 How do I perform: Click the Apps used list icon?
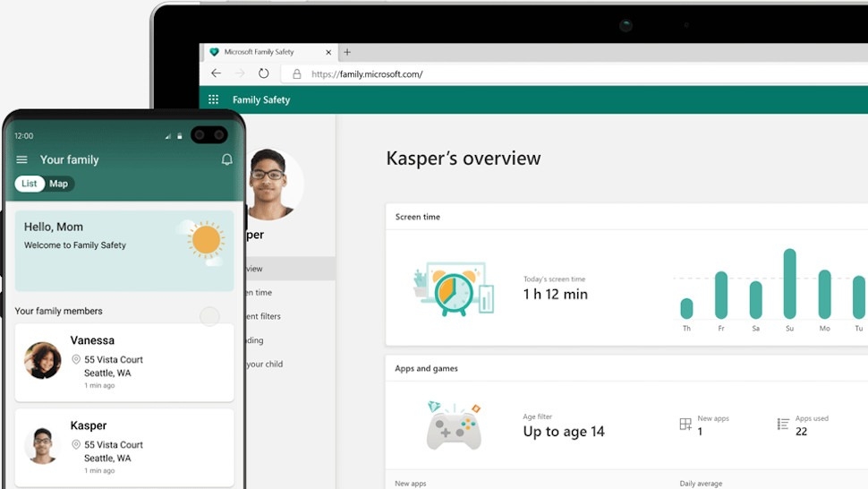[x=783, y=425]
